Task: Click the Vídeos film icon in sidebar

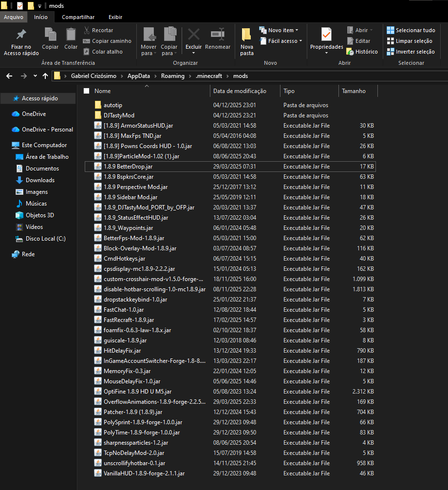Action: pyautogui.click(x=19, y=227)
